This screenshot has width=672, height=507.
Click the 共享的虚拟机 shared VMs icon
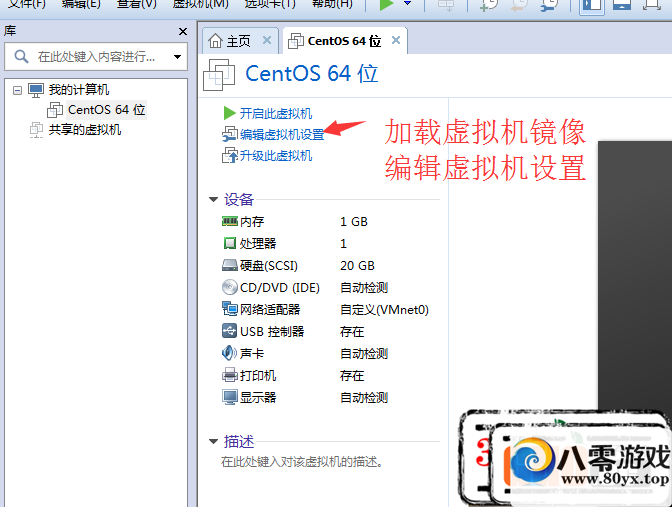click(x=36, y=130)
